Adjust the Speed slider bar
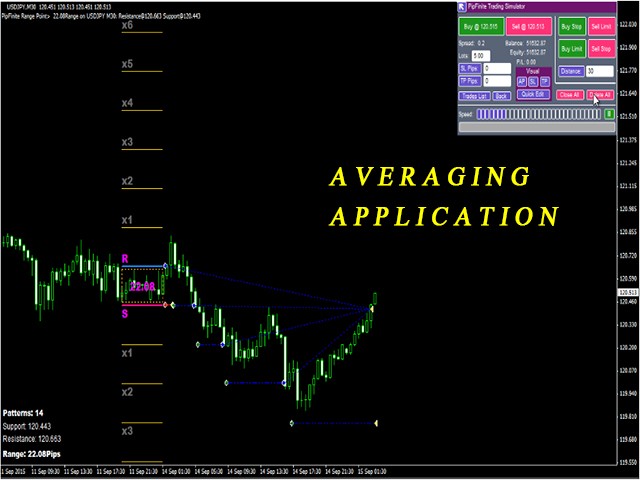Screen dimensions: 640x480 [x=539, y=115]
